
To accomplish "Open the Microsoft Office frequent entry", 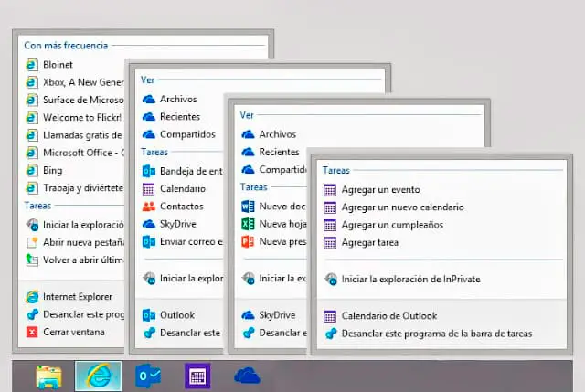I will coord(75,153).
